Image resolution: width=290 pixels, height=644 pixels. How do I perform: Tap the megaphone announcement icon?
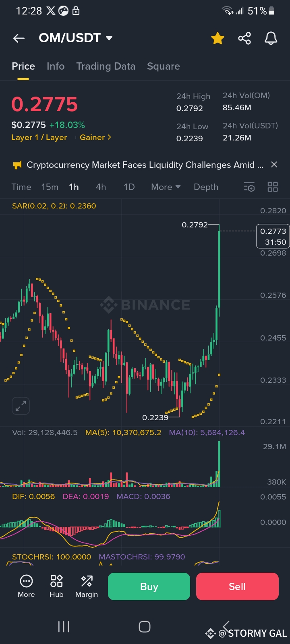pyautogui.click(x=17, y=165)
